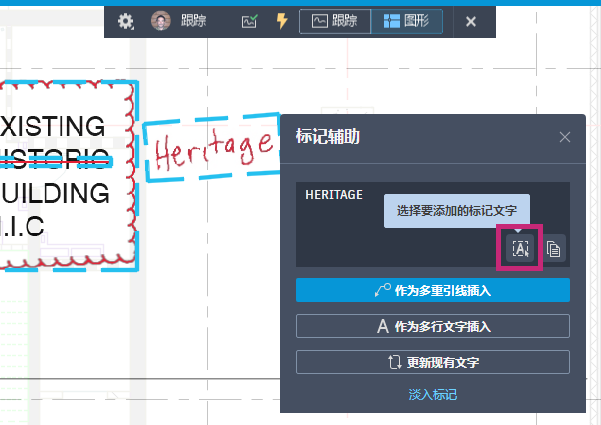Click the user avatar in trace toolbar

[x=160, y=21]
